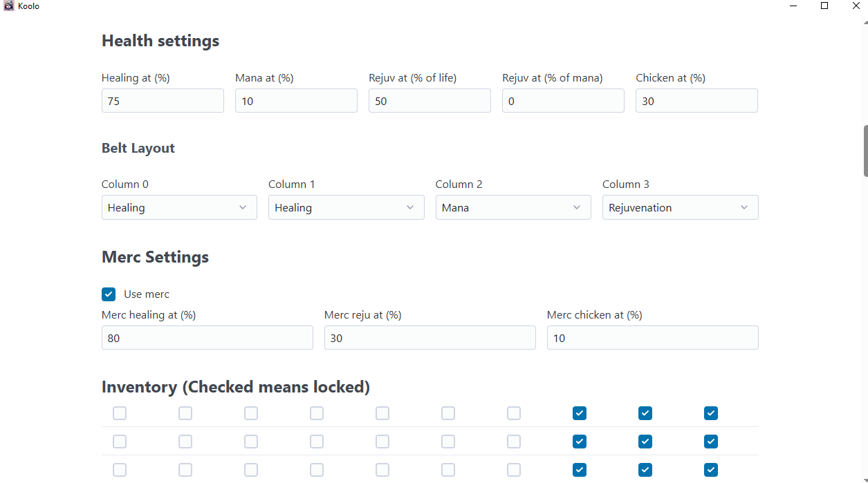
Task: Select the Merc chicken at (%) field
Action: pyautogui.click(x=652, y=338)
